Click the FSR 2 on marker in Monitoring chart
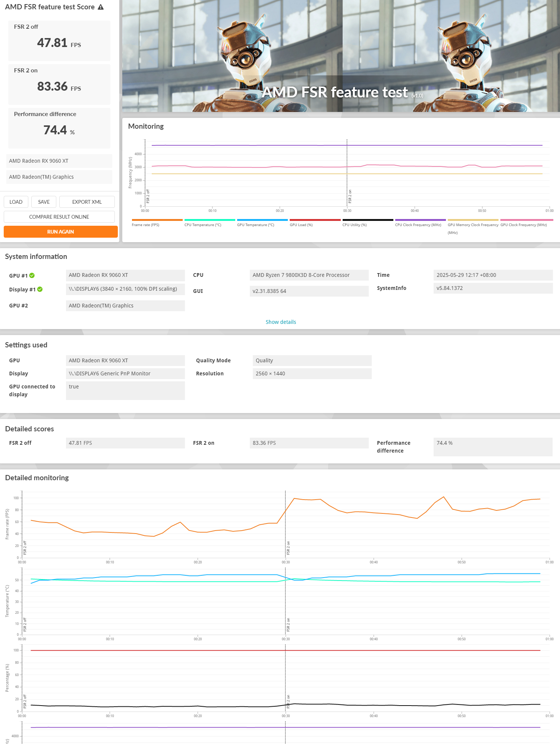Image resolution: width=560 pixels, height=744 pixels. [x=350, y=196]
